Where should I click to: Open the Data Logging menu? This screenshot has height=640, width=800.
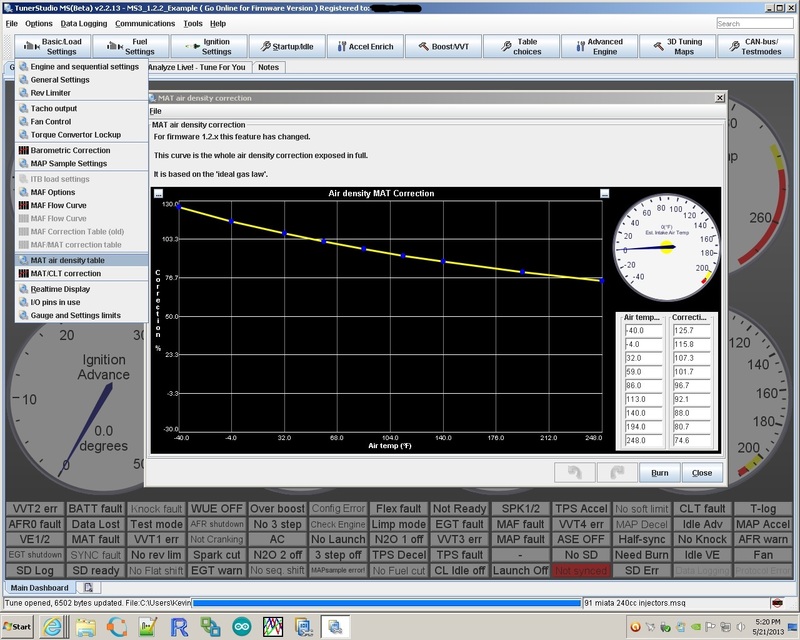83,23
